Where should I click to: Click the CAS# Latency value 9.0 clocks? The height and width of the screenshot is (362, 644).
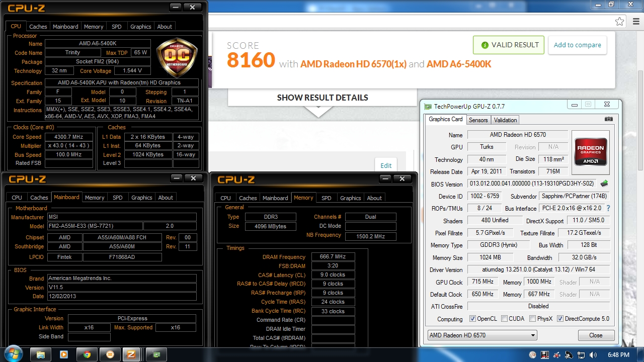(333, 275)
